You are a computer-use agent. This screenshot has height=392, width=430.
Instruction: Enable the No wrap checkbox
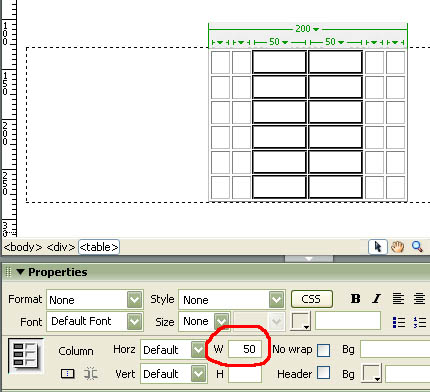click(323, 350)
